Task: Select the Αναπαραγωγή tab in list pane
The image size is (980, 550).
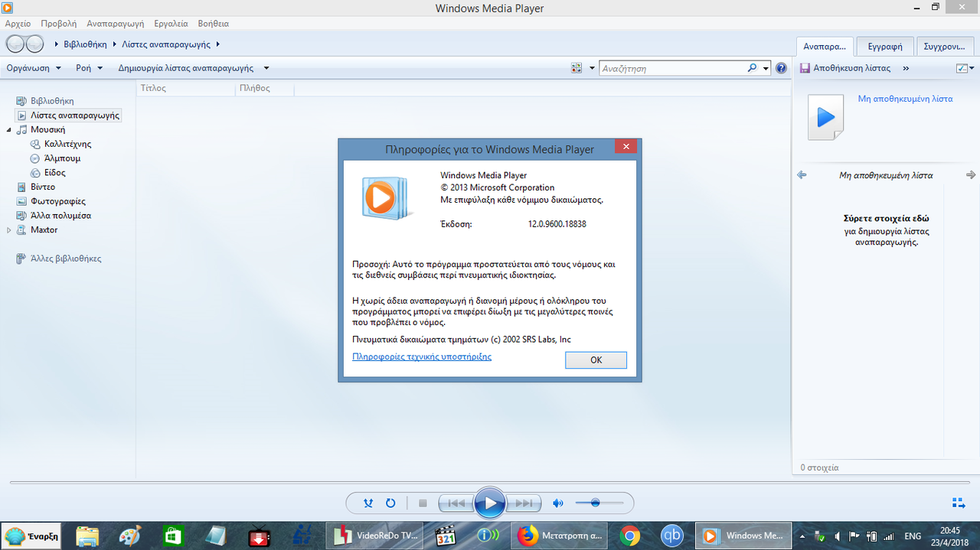Action: [824, 46]
